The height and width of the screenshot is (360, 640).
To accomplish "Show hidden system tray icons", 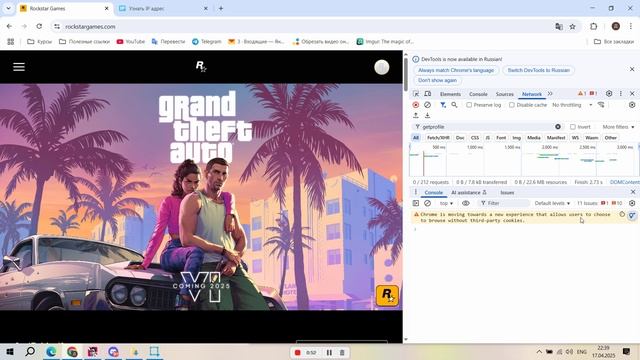I will pyautogui.click(x=539, y=351).
